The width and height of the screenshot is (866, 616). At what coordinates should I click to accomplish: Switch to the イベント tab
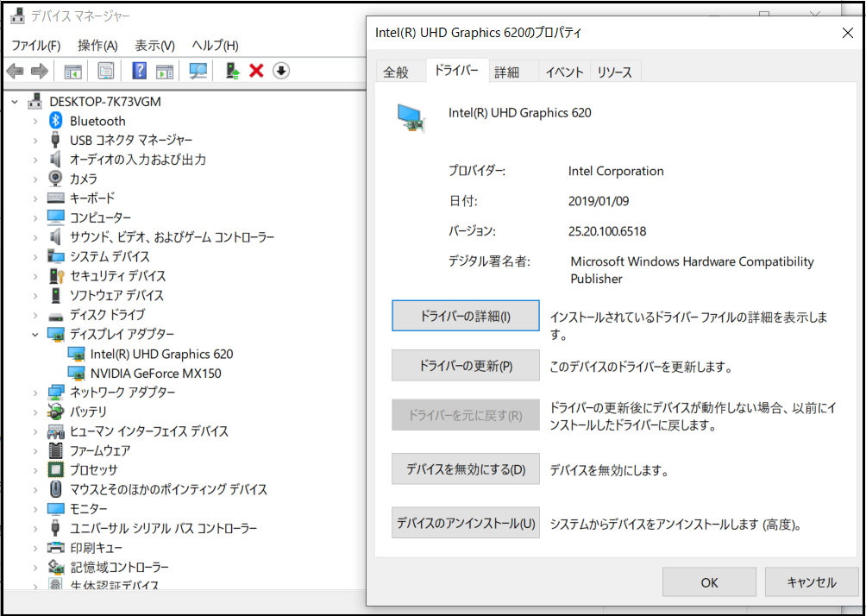tap(564, 72)
